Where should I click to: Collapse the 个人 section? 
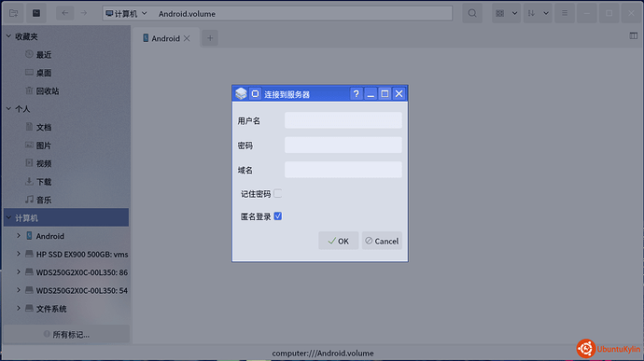coord(8,109)
